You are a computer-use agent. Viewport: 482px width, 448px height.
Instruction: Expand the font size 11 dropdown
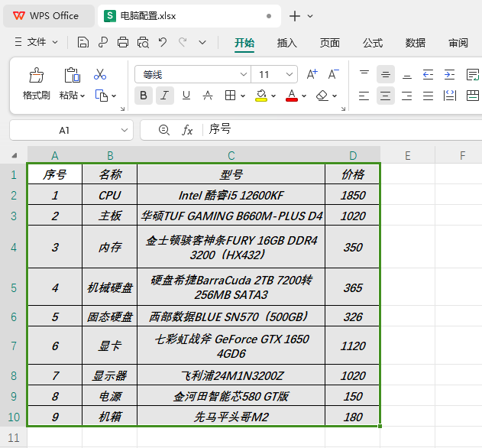[290, 74]
